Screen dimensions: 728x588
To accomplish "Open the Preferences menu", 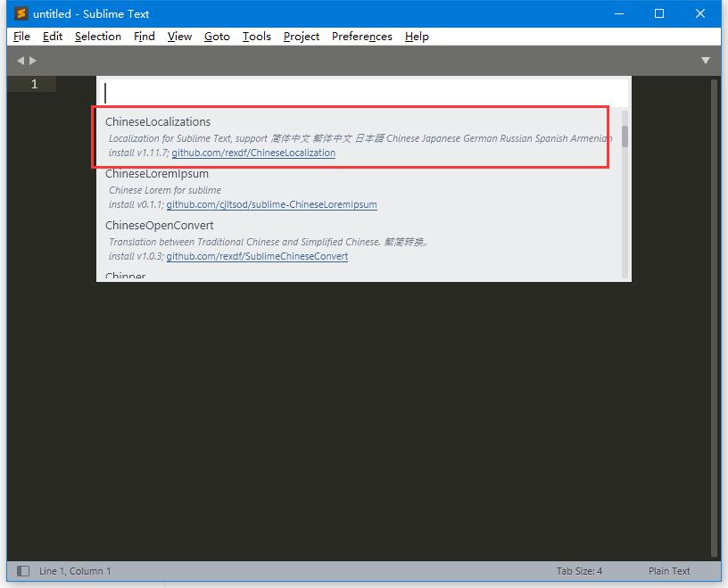I will 361,37.
